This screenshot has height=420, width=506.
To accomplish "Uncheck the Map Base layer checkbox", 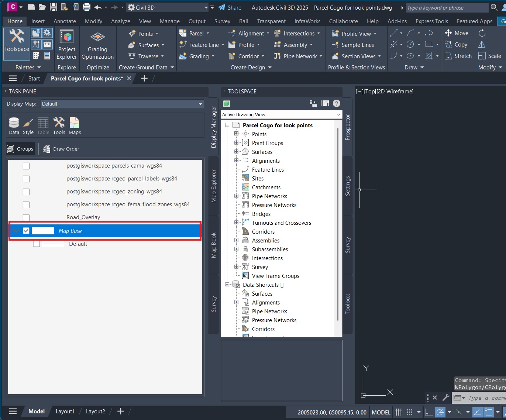I will (x=26, y=230).
